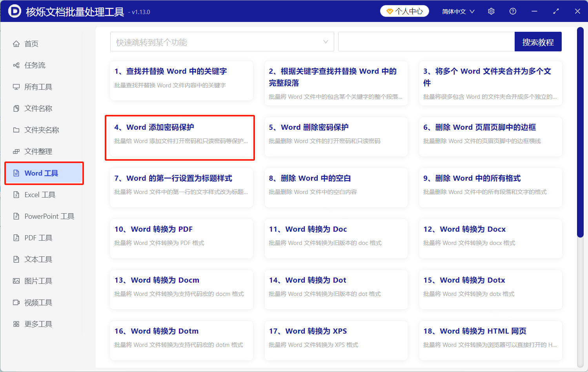Open the Word 添加密码保护 tool card
Viewport: 588px width, 372px height.
point(180,138)
